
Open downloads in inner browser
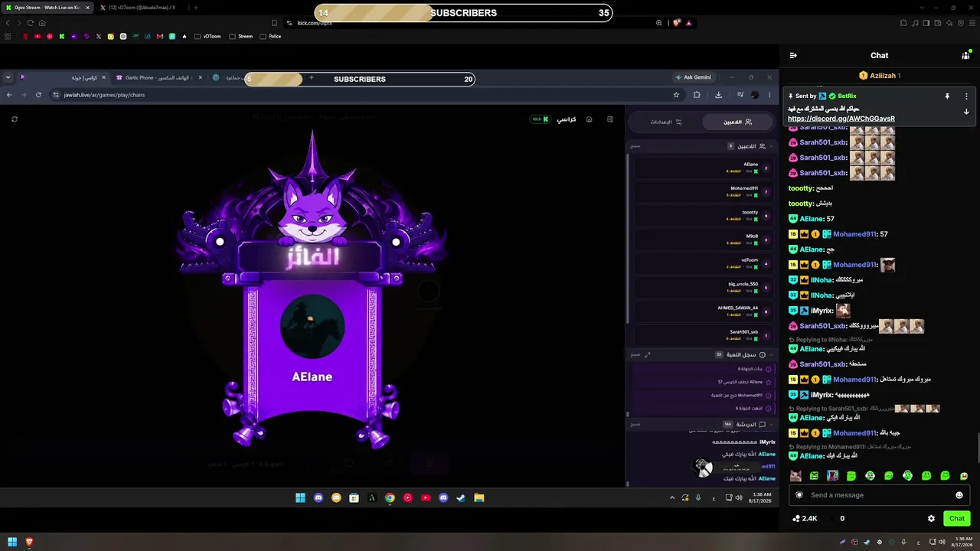tap(718, 95)
